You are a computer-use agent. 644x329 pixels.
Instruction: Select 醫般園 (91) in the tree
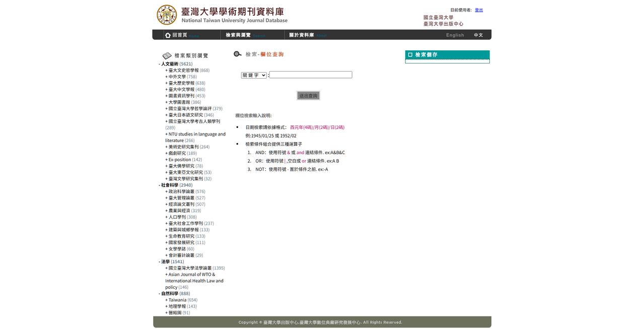178,312
